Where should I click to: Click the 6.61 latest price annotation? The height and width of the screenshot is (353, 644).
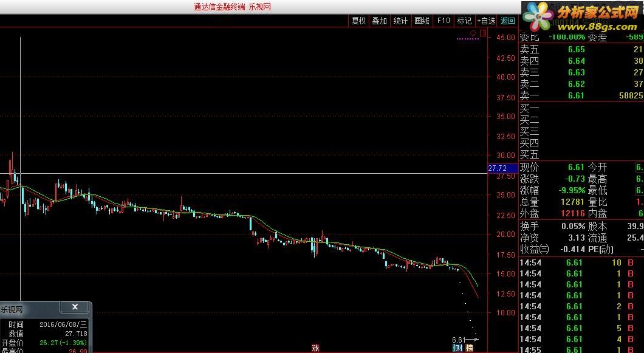[x=458, y=340]
